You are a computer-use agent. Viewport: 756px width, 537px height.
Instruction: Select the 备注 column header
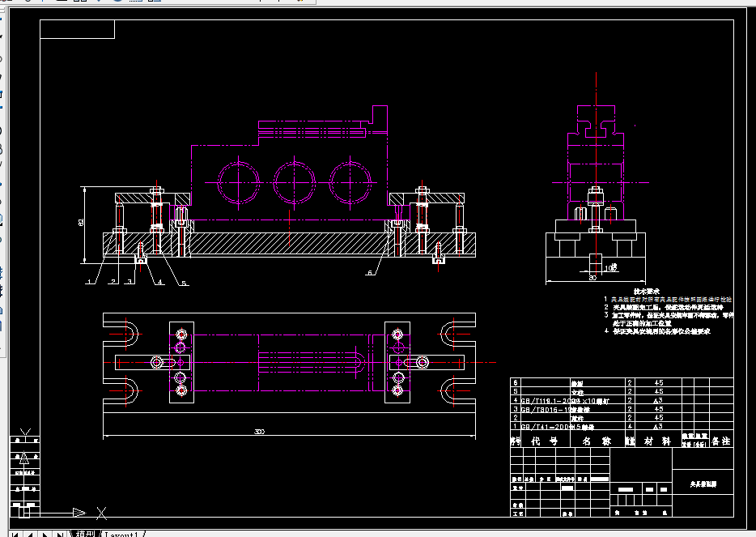click(721, 441)
